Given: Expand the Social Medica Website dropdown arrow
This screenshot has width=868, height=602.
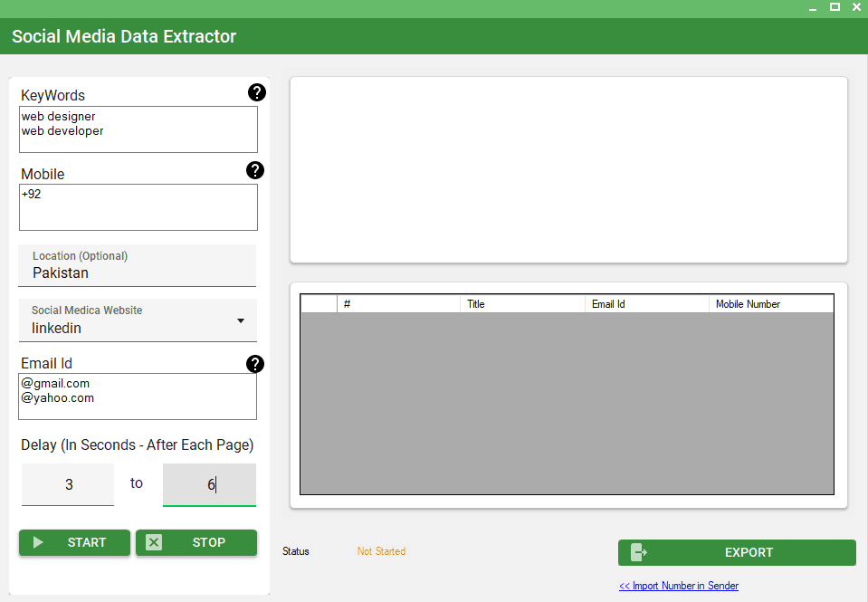Looking at the screenshot, I should (241, 320).
